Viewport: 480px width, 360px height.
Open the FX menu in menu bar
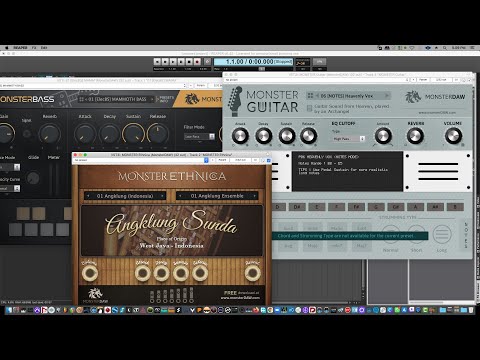tap(34, 48)
